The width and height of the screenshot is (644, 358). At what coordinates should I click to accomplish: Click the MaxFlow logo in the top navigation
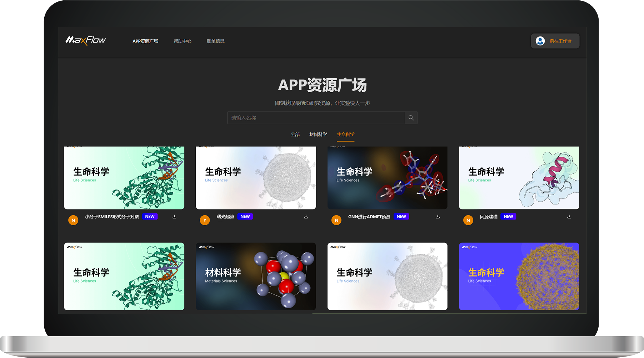pyautogui.click(x=86, y=40)
